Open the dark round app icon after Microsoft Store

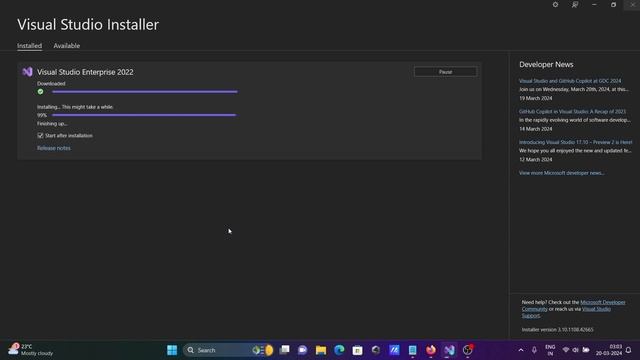[x=376, y=350]
